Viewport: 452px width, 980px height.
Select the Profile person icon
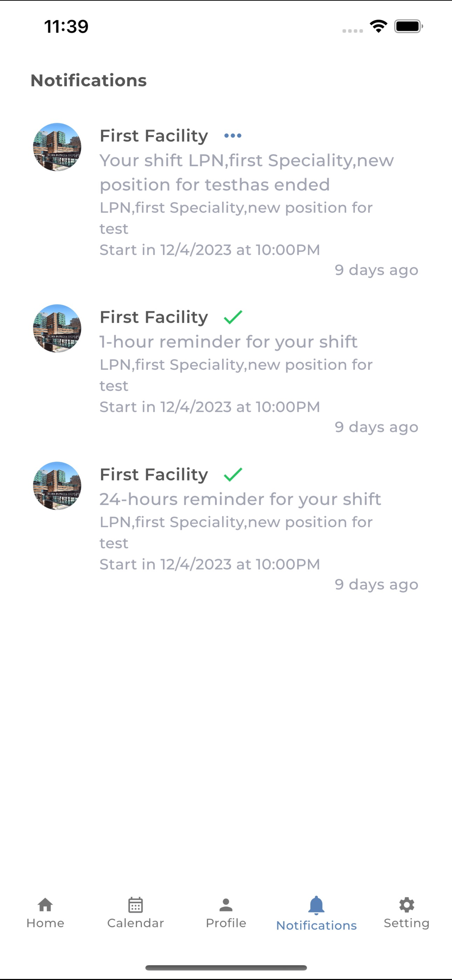tap(226, 905)
